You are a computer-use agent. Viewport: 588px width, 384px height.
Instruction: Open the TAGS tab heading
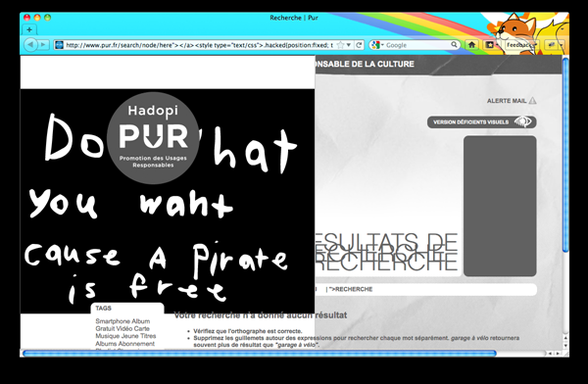pyautogui.click(x=103, y=308)
